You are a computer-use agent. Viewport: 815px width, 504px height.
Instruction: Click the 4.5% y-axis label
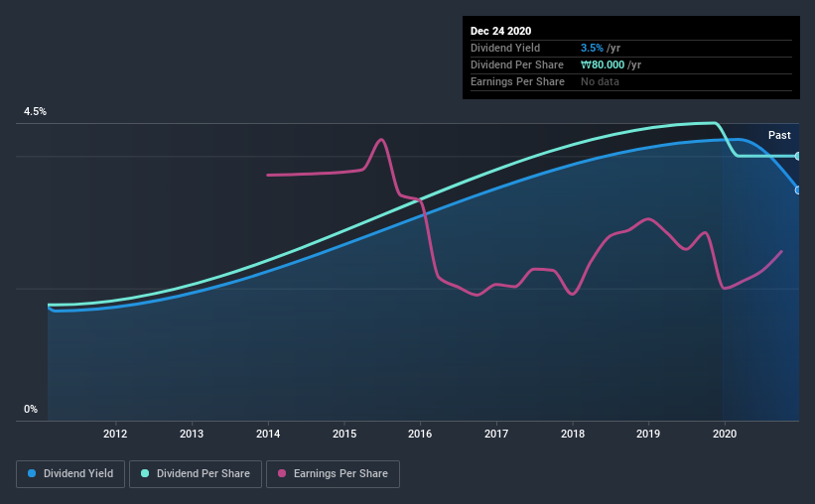point(35,112)
